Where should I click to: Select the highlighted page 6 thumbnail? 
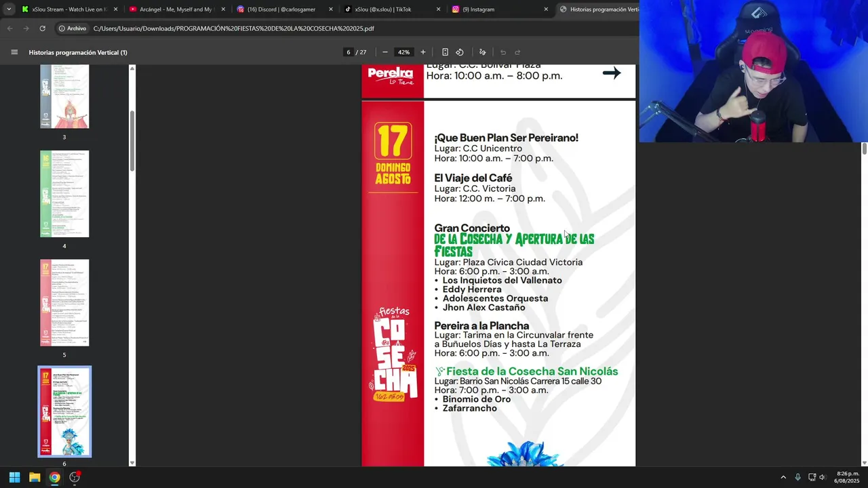tap(64, 411)
